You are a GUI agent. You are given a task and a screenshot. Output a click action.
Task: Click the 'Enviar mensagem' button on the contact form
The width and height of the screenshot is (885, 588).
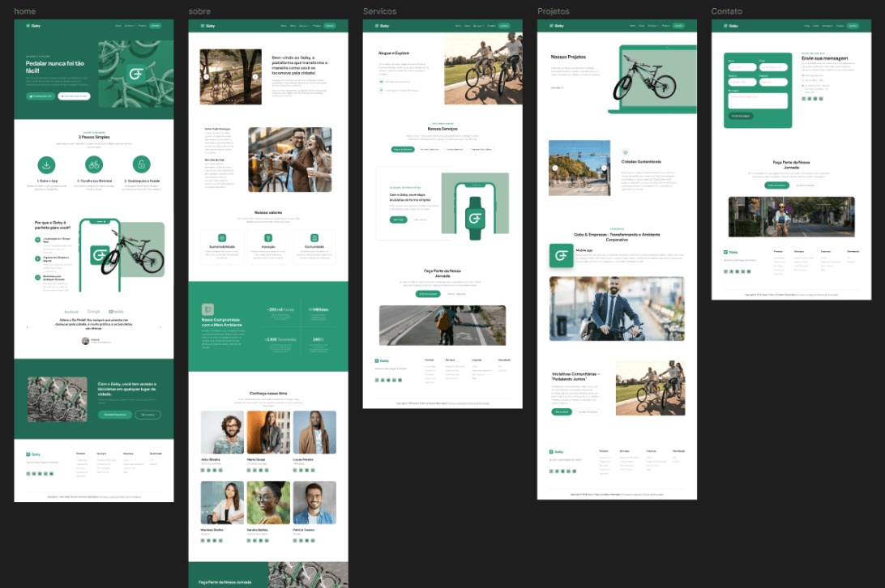741,116
